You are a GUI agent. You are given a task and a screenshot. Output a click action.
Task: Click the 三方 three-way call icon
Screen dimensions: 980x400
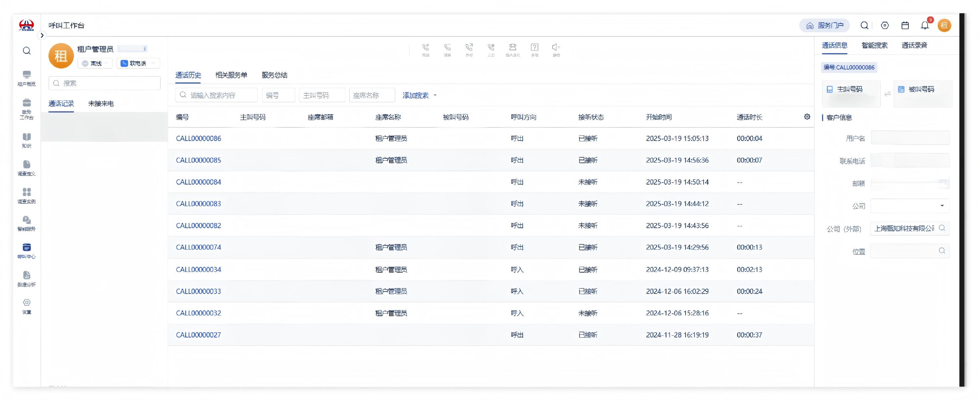491,50
